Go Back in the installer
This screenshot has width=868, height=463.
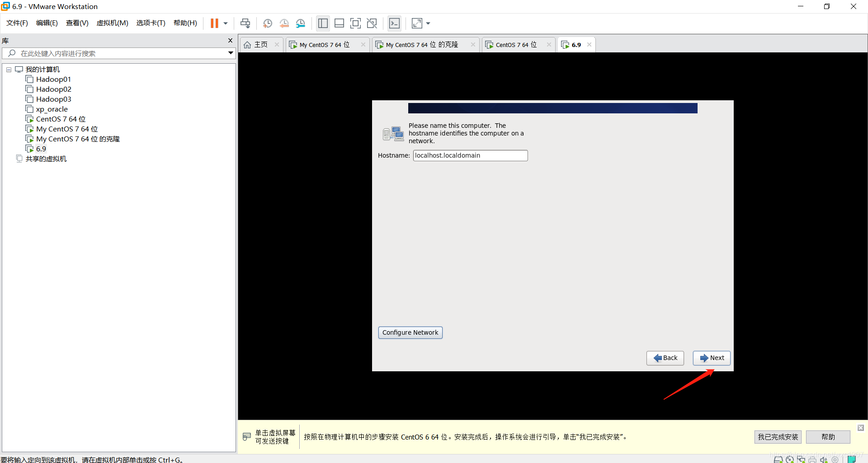click(x=665, y=358)
